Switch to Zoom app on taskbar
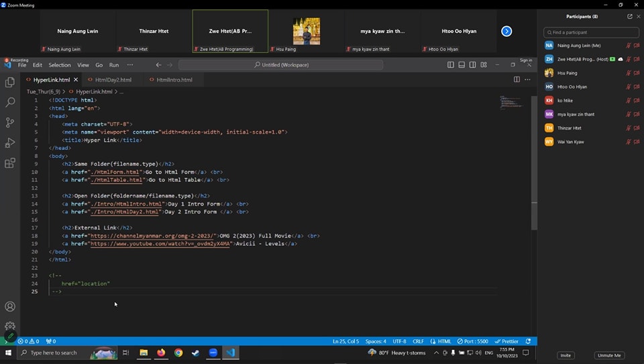This screenshot has height=364, width=644. [x=213, y=353]
